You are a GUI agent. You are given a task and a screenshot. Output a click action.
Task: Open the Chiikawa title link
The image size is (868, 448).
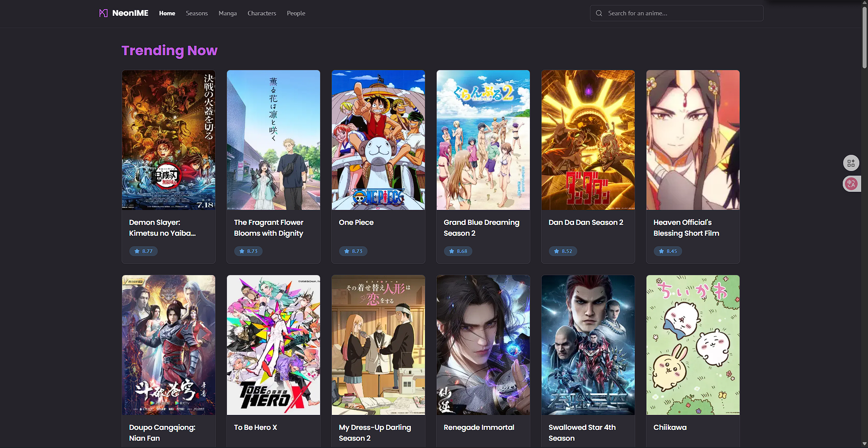click(670, 427)
